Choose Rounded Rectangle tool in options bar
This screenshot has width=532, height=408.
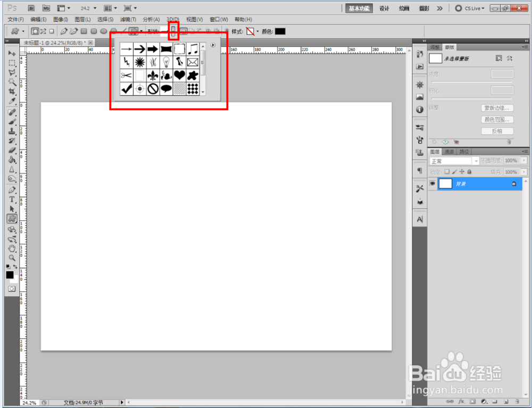[x=94, y=31]
